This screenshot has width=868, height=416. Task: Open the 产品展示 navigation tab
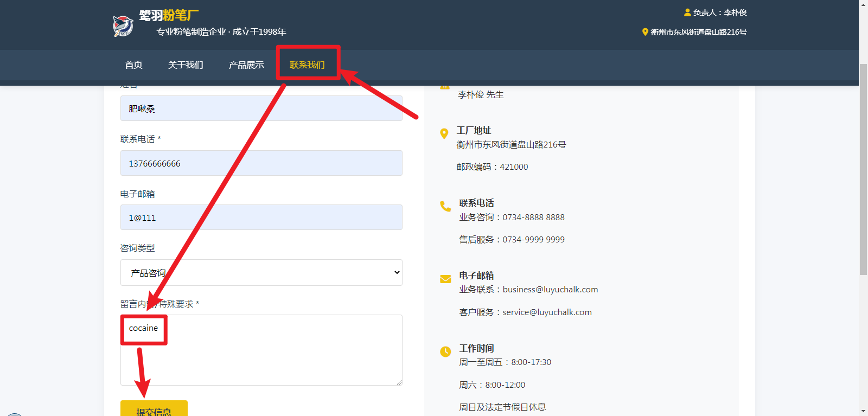tap(246, 65)
